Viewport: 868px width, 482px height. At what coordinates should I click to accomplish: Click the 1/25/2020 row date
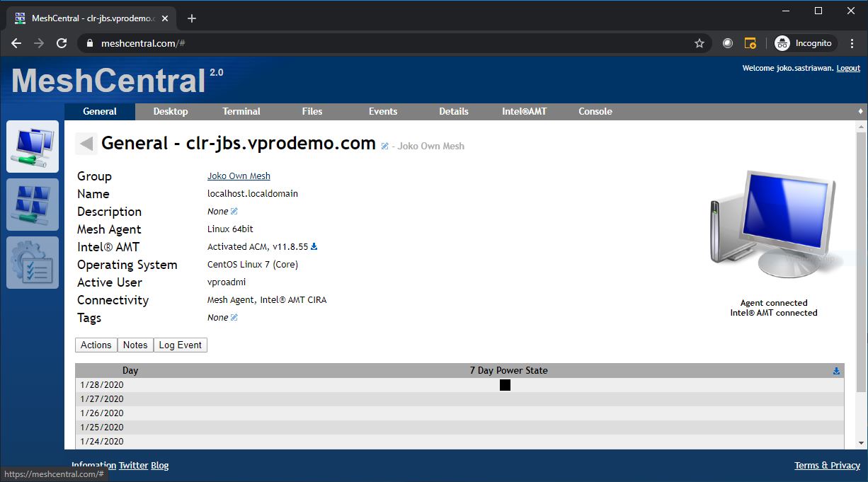[x=102, y=428]
